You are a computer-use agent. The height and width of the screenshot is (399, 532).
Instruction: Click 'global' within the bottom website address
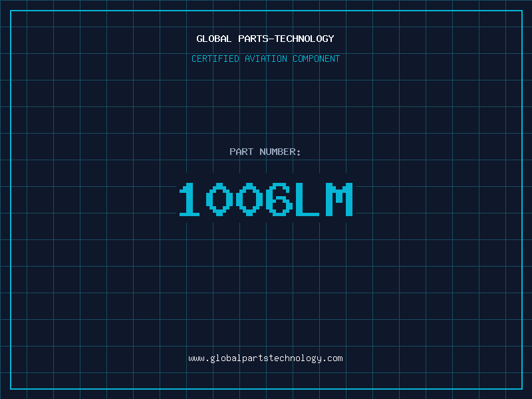[226, 358]
